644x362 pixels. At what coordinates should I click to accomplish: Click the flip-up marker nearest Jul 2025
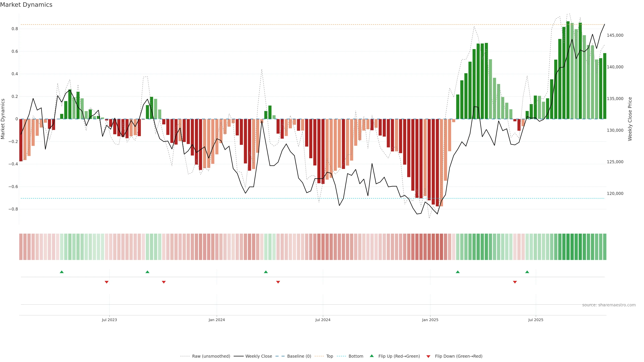[x=527, y=272]
